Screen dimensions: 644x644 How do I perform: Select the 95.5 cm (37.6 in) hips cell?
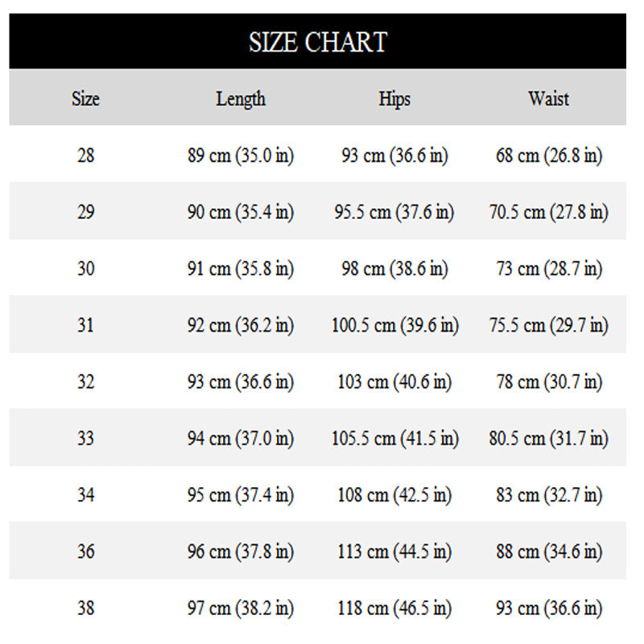click(394, 213)
